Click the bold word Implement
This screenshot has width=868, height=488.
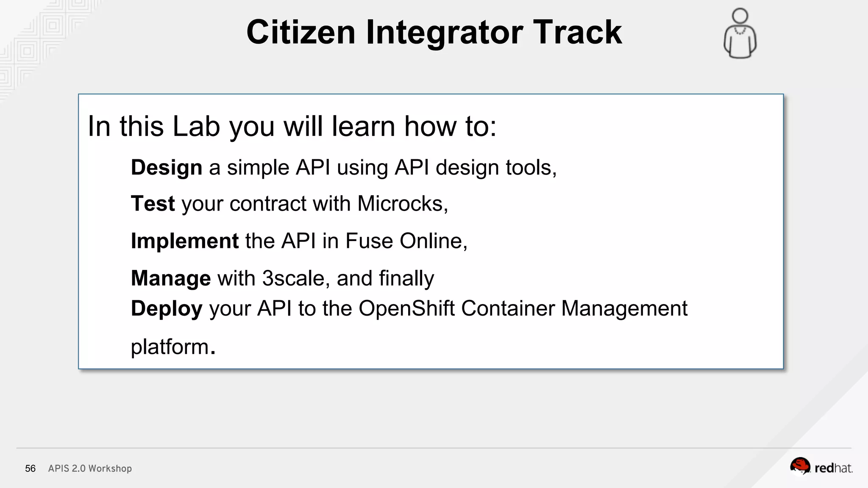185,241
